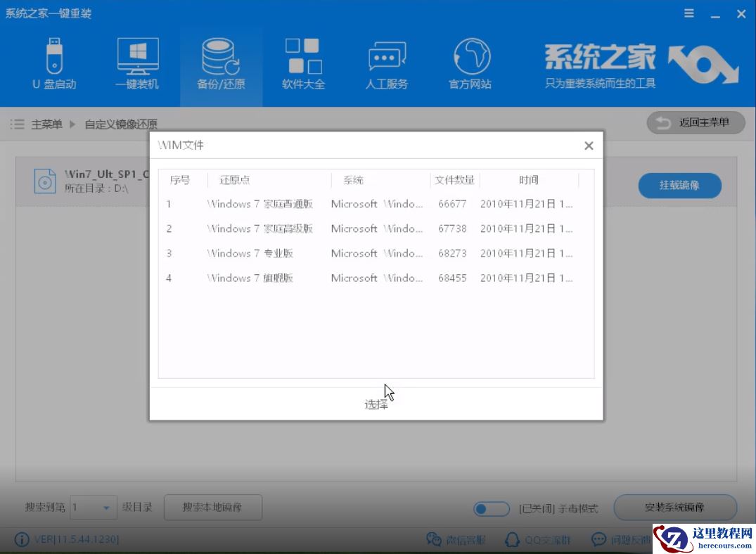Open 人工服务 customer service
The image size is (756, 554).
[x=386, y=63]
